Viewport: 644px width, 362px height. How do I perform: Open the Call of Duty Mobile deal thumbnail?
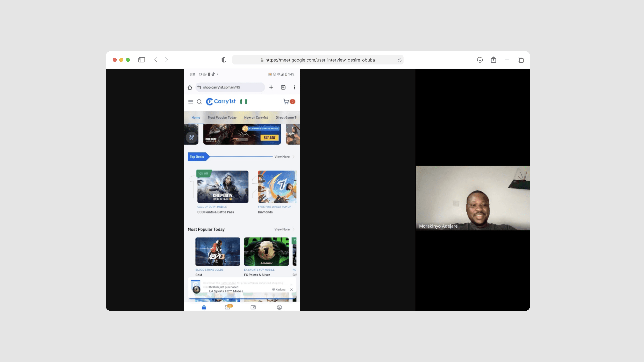point(222,187)
